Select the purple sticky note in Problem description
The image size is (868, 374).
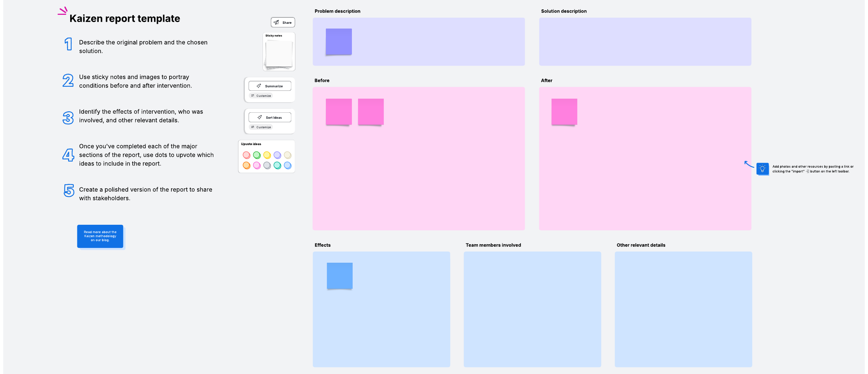point(339,42)
